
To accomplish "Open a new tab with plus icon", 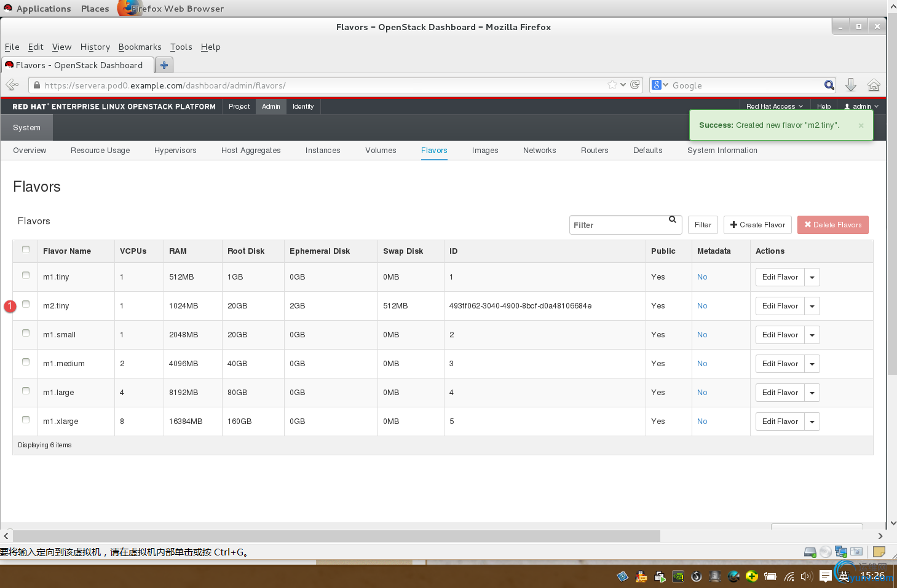I will pos(164,65).
